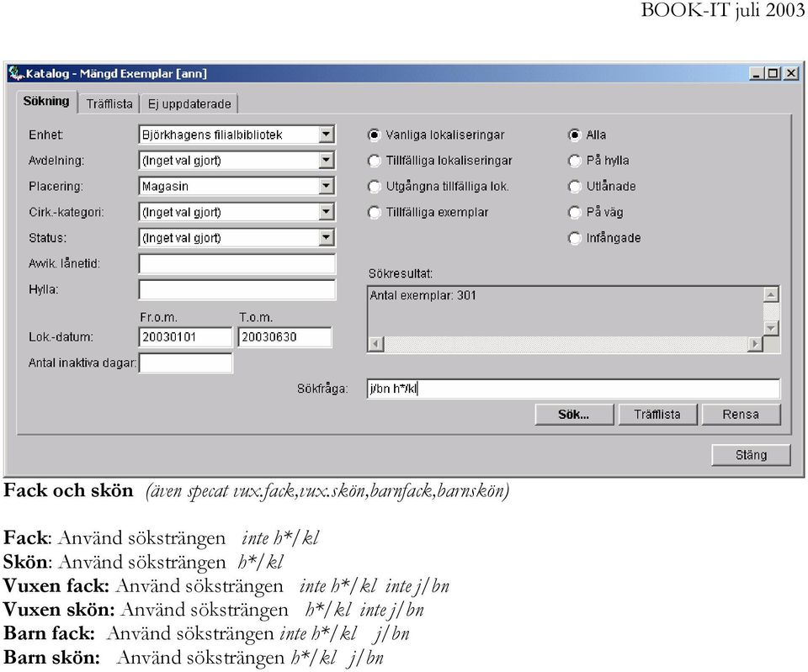The image size is (808, 672).
Task: Expand the Enhet dropdown arrow
Action: coord(326,135)
